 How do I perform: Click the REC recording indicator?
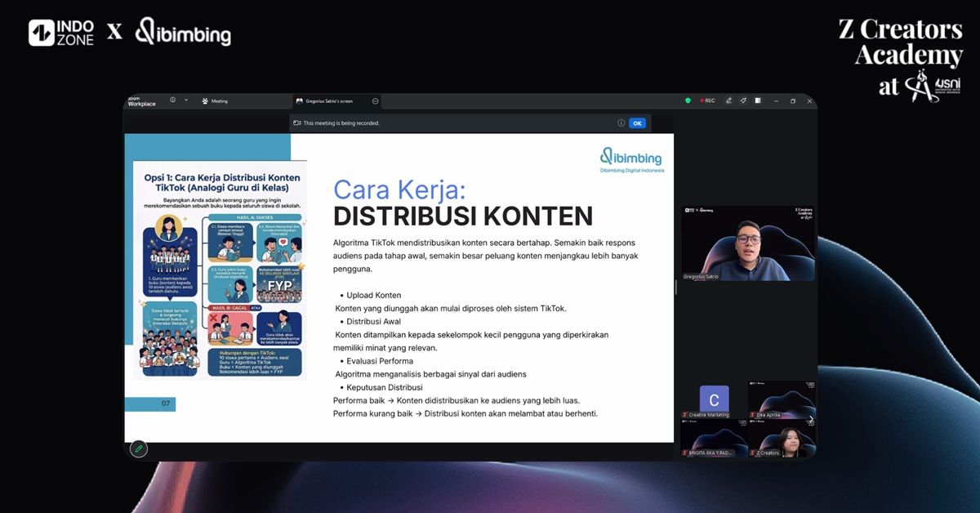pyautogui.click(x=707, y=100)
